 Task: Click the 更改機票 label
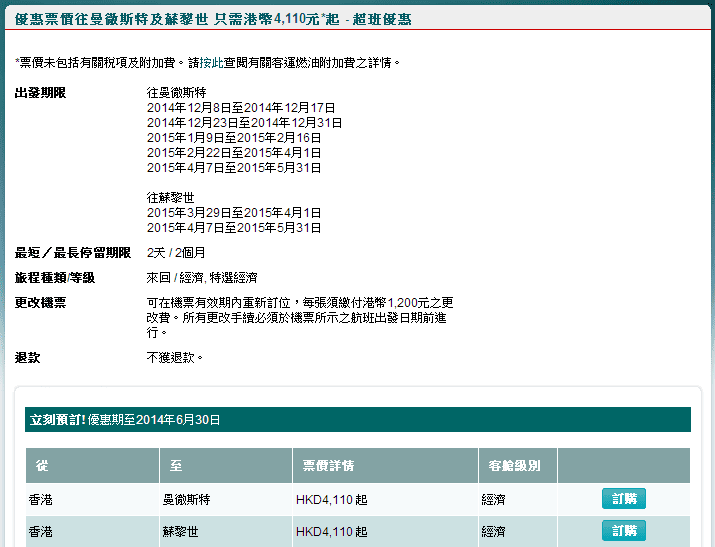pos(40,302)
